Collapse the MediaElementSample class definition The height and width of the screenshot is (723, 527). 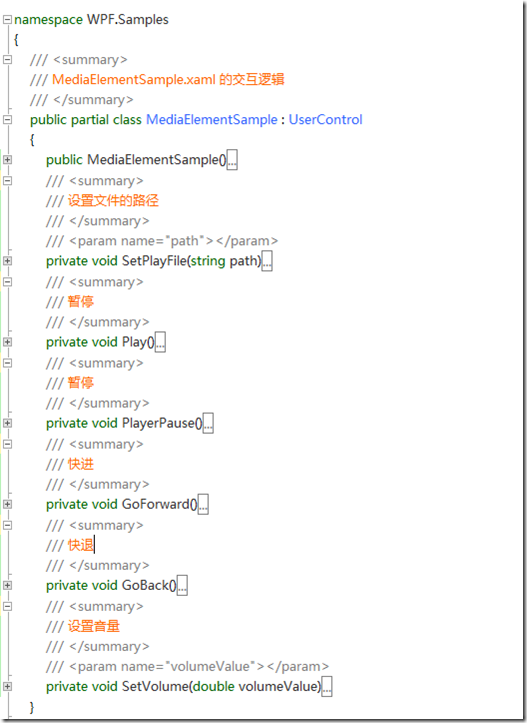[x=7, y=119]
